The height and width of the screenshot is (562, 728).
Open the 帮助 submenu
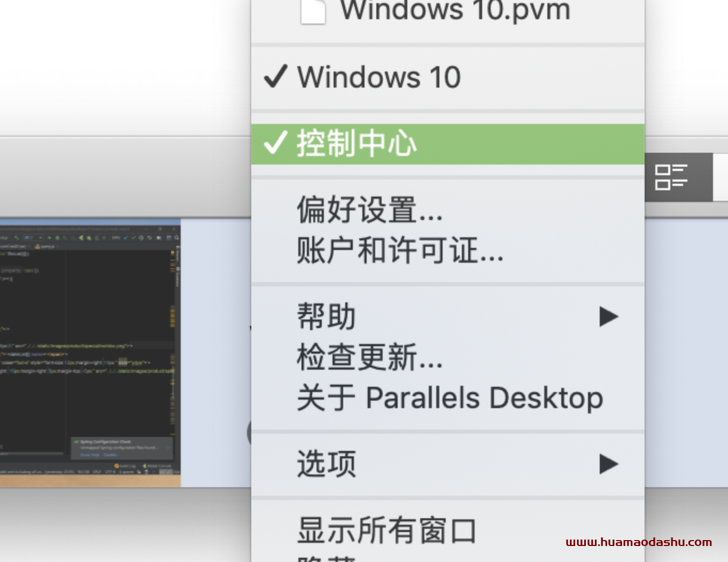pos(448,316)
